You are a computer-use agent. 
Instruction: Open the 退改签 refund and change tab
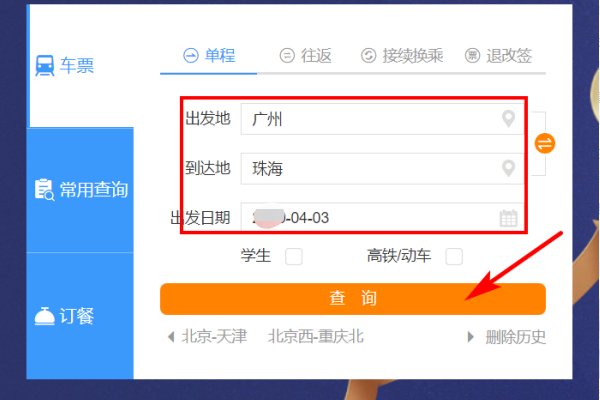[498, 56]
